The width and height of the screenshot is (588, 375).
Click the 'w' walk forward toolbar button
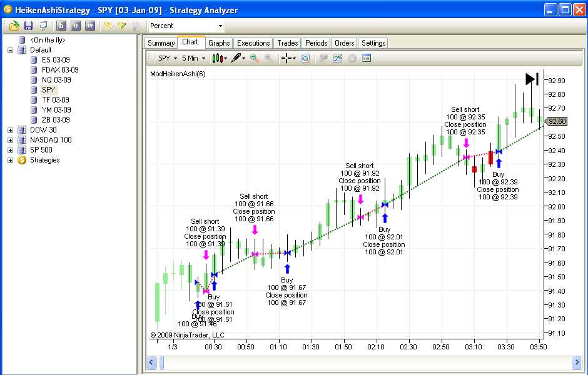pyautogui.click(x=90, y=26)
